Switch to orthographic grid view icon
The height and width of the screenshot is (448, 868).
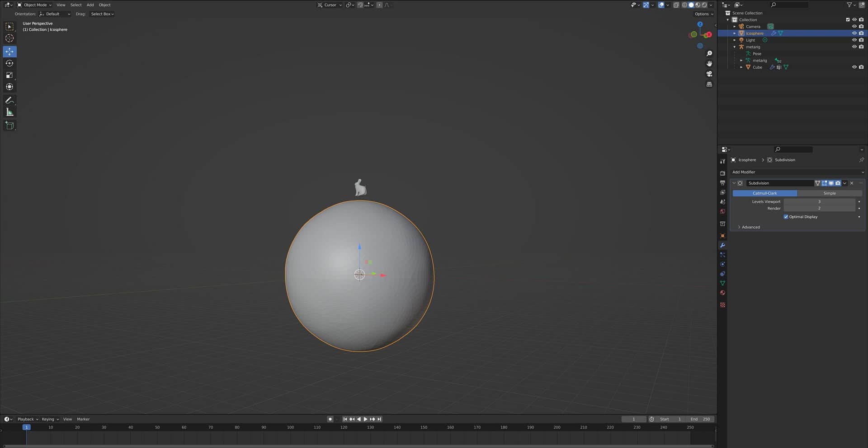(709, 84)
